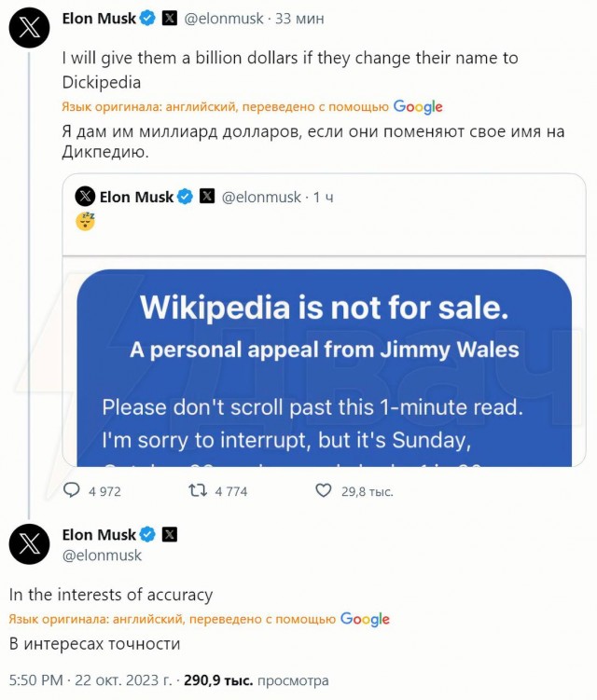Viewport: 597px width, 700px height.
Task: Click the sleeping face emoji in the quoted tweet
Action: [x=85, y=221]
